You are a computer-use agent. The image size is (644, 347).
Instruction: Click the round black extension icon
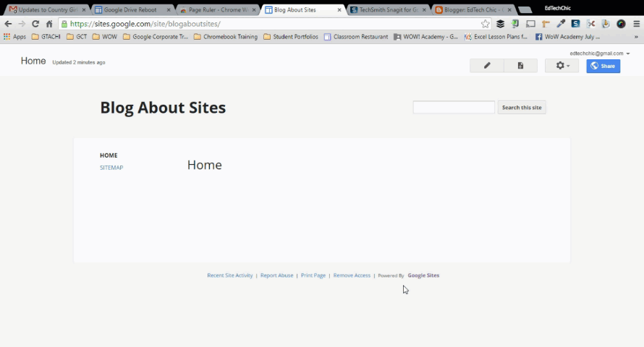click(621, 24)
